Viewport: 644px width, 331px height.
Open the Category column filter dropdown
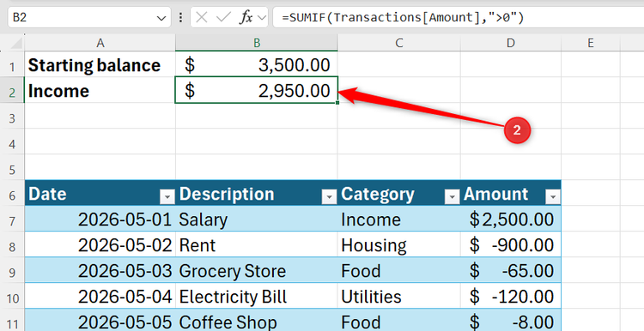[x=452, y=197]
